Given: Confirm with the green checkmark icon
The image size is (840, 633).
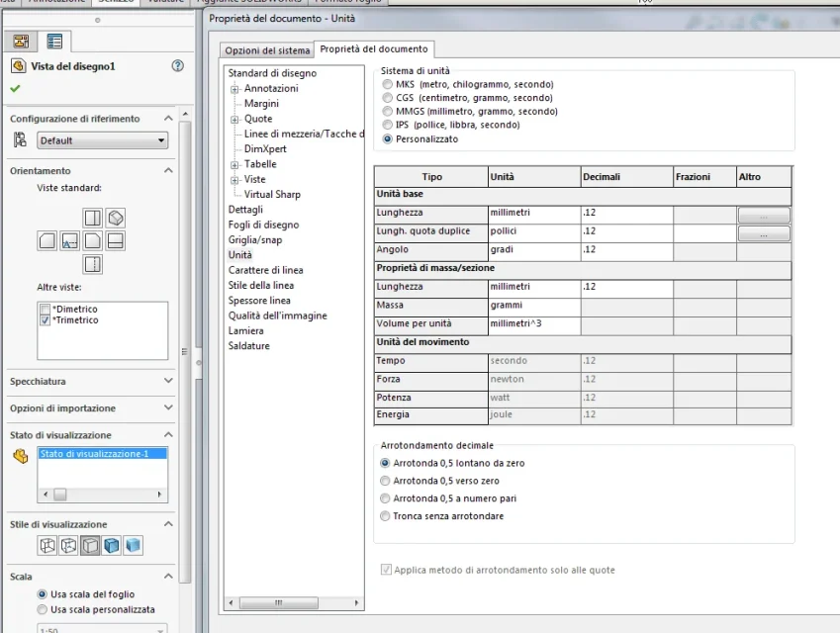Looking at the screenshot, I should 15,88.
